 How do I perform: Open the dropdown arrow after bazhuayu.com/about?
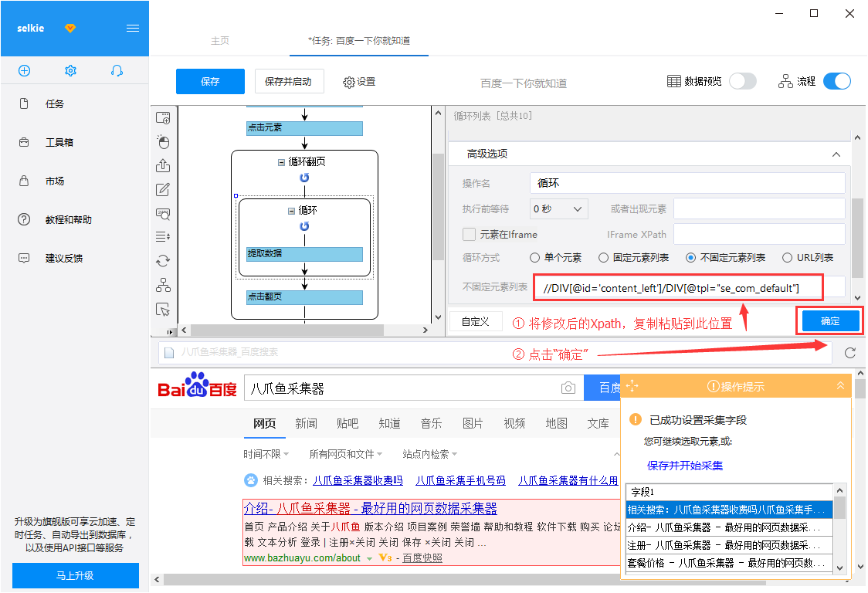click(x=369, y=559)
